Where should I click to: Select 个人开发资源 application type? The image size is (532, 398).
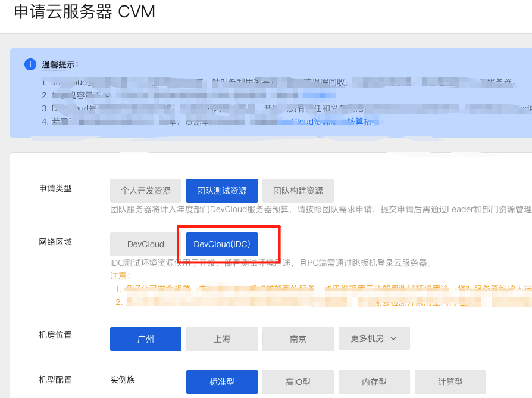coord(146,191)
